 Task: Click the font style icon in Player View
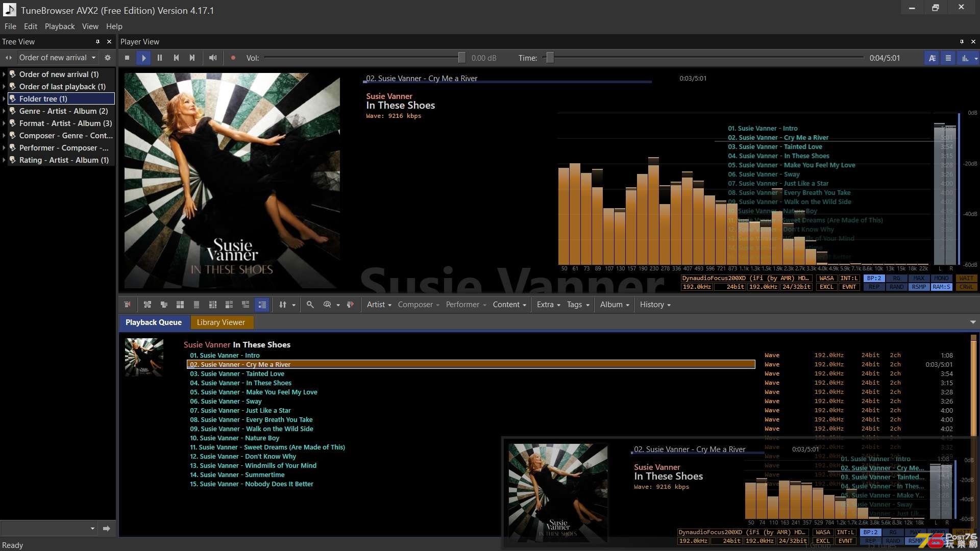(x=932, y=58)
